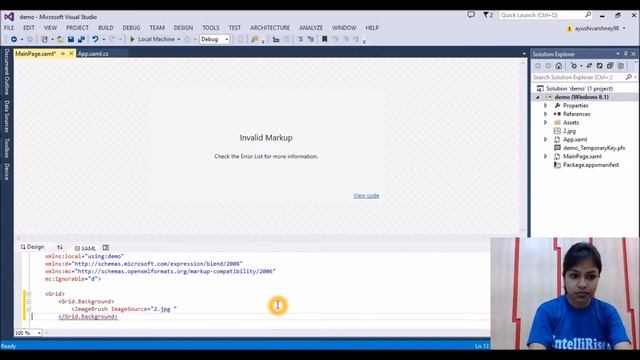640x360 pixels.
Task: Open the FILE menu
Action: tap(9, 28)
